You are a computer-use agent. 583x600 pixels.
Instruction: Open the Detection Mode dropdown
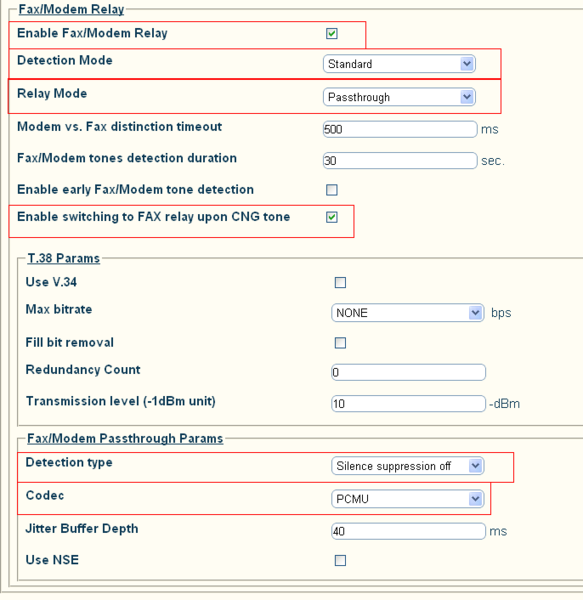tap(399, 64)
